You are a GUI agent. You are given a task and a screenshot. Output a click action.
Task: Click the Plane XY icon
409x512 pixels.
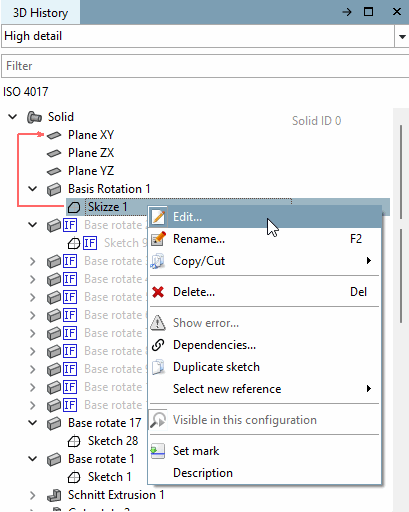click(54, 135)
